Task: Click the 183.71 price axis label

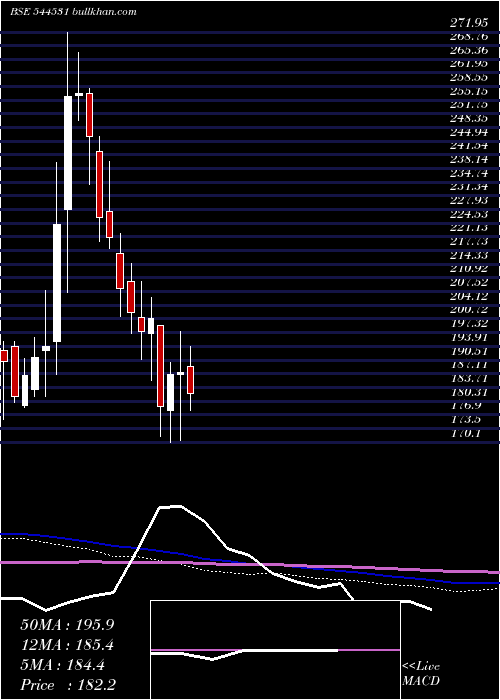Action: click(x=468, y=378)
